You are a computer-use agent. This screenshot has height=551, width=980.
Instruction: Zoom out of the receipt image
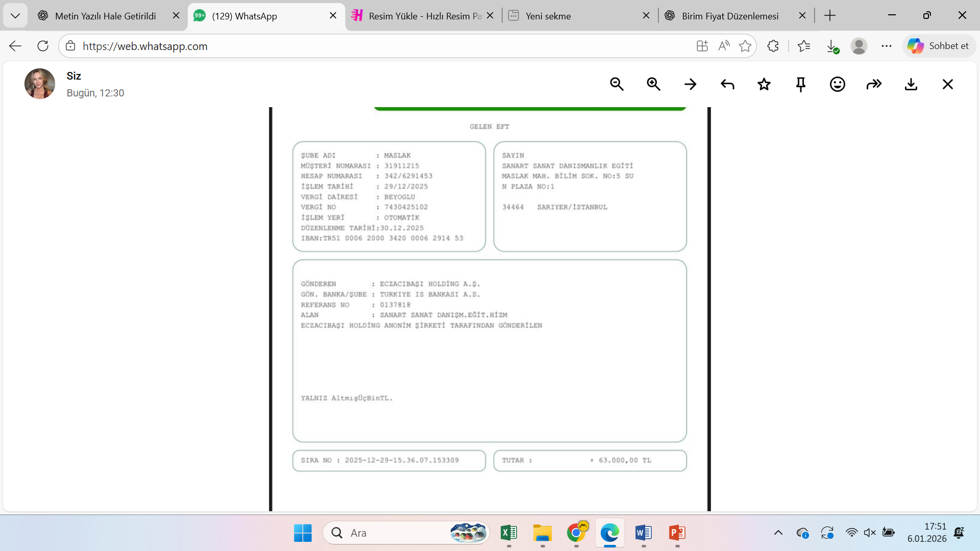click(x=617, y=84)
